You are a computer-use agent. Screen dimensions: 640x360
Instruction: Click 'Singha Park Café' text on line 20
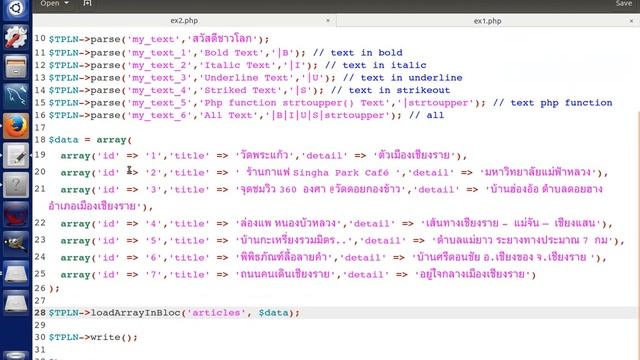pyautogui.click(x=341, y=173)
